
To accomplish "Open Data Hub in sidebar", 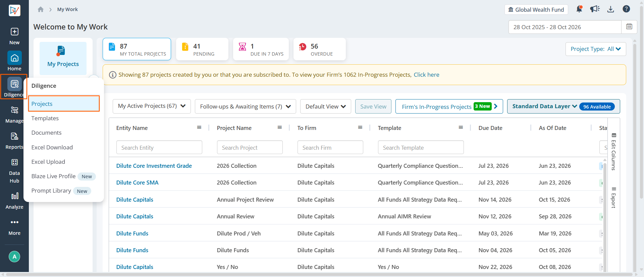I will click(x=14, y=171).
